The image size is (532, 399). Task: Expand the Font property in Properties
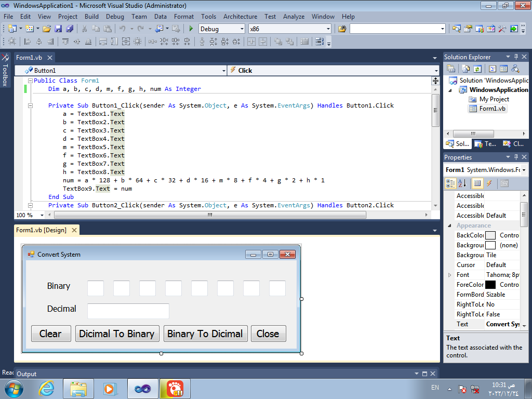tap(449, 275)
